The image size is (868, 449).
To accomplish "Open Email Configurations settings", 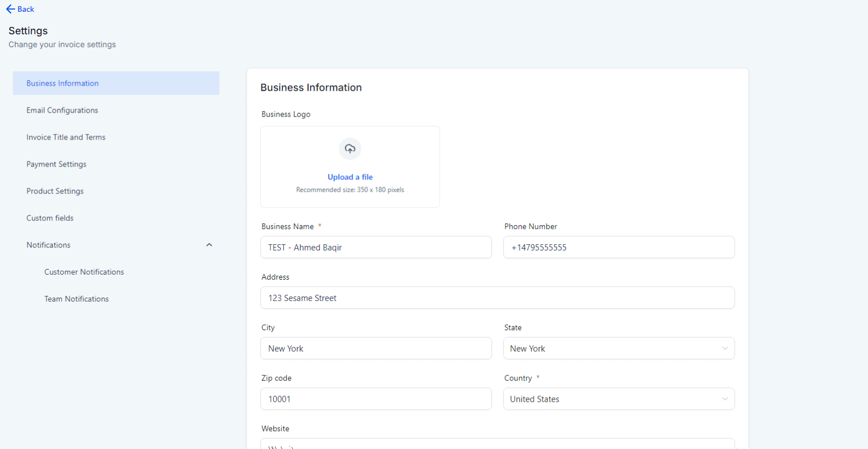I will pyautogui.click(x=62, y=110).
